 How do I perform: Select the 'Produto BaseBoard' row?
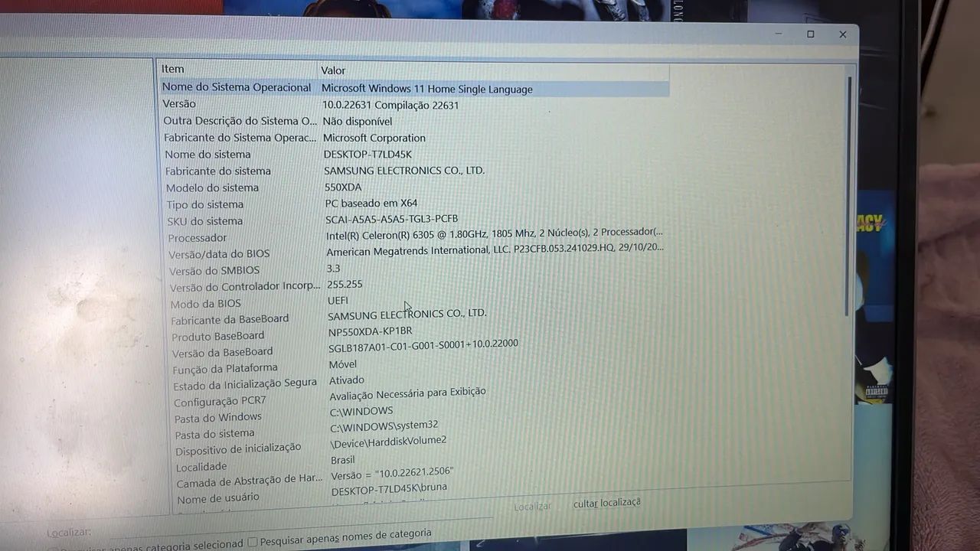pos(218,336)
